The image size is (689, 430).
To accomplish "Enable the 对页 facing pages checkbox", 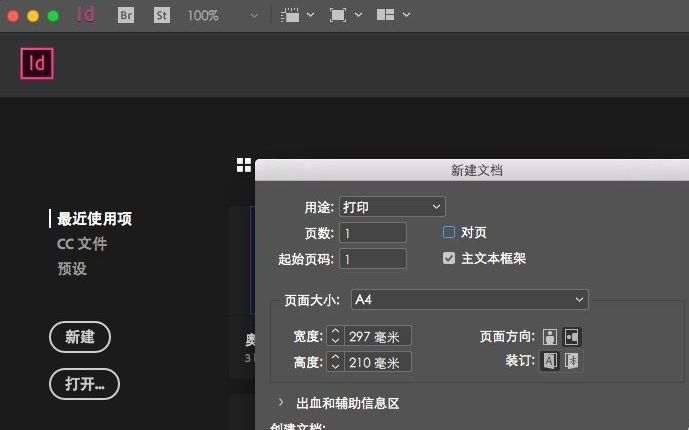I will (449, 232).
